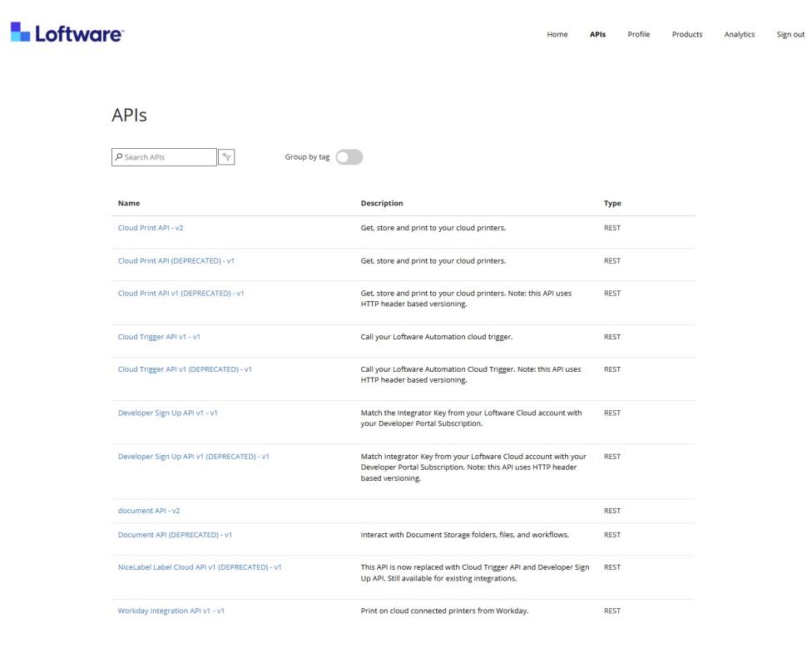Open Document API (DEPRECATED) - v1

click(175, 534)
